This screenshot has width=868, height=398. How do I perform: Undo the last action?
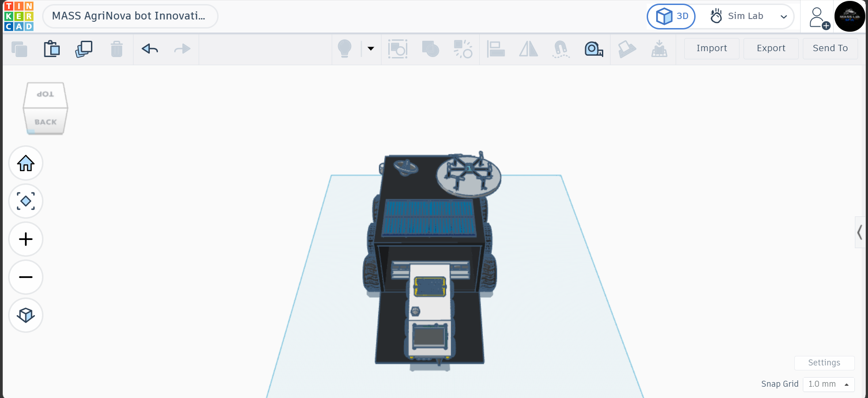coord(150,48)
